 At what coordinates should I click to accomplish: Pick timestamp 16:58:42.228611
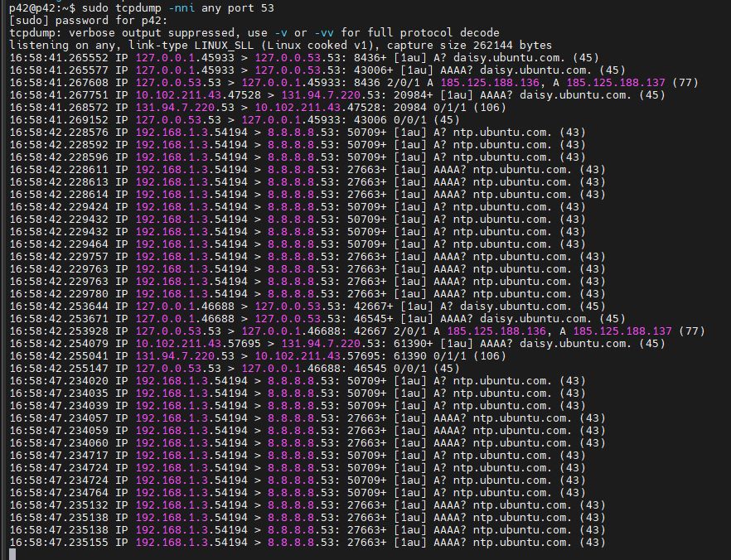pyautogui.click(x=59, y=170)
